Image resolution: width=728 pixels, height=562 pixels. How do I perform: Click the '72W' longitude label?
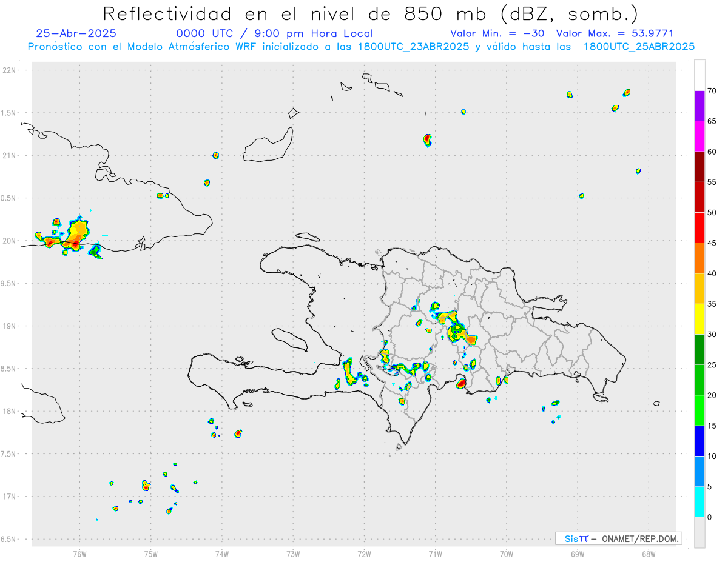(364, 554)
